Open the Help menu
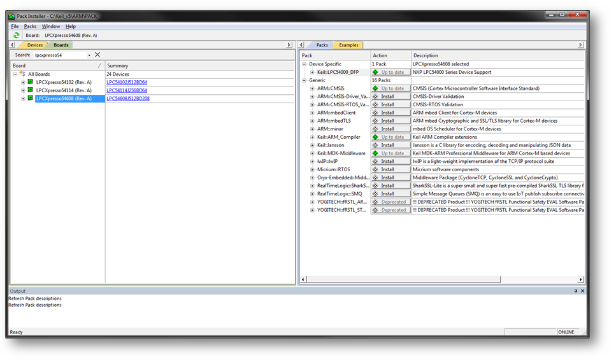 [x=70, y=26]
